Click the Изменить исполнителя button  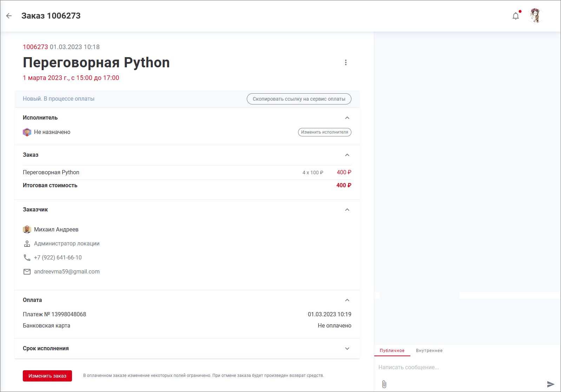tap(324, 132)
